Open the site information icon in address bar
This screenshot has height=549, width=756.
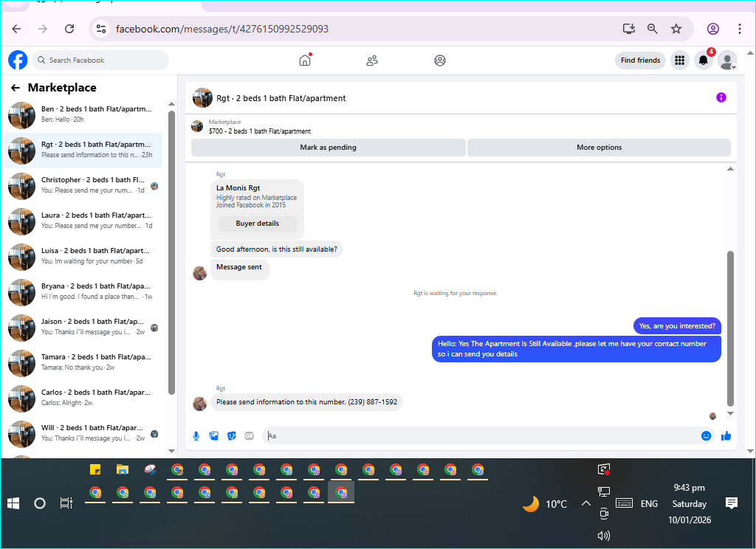pos(101,29)
